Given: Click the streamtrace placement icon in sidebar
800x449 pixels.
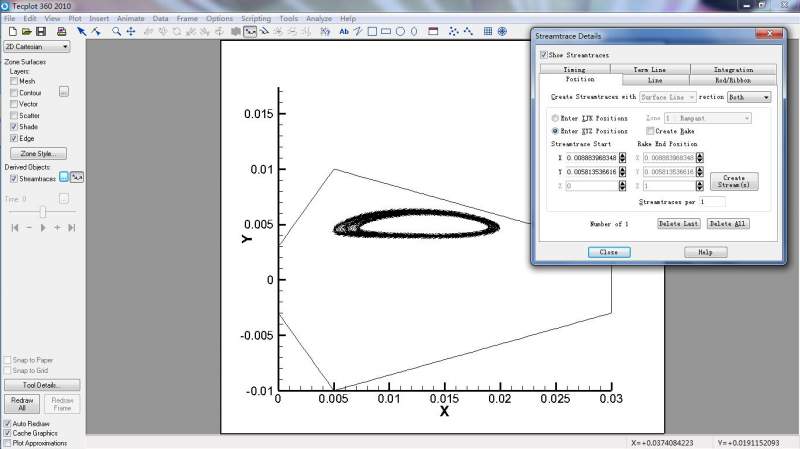Looking at the screenshot, I should (x=77, y=177).
